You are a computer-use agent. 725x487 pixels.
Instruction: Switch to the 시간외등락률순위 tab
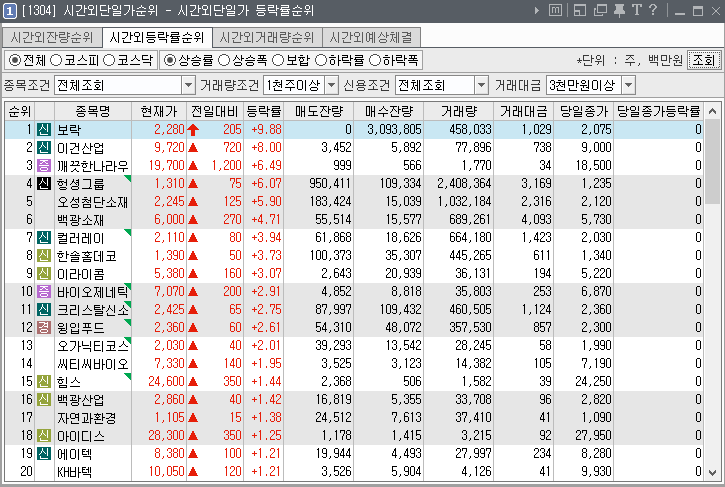coord(157,37)
